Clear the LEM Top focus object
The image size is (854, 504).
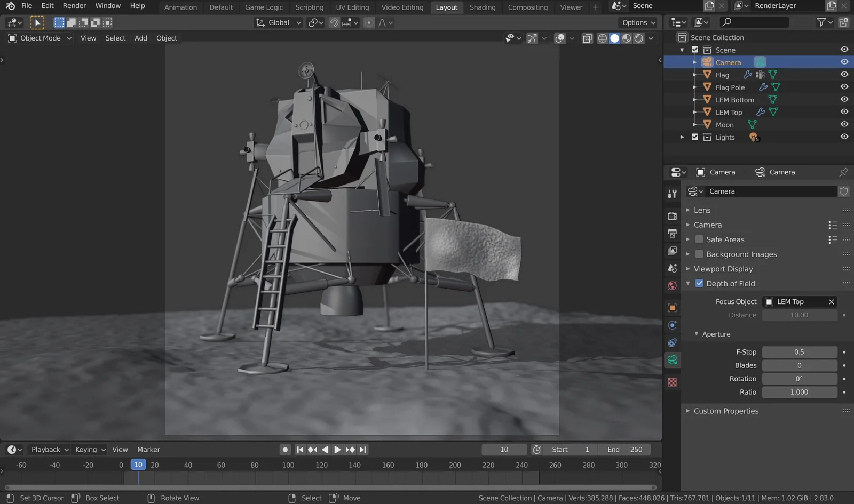831,301
